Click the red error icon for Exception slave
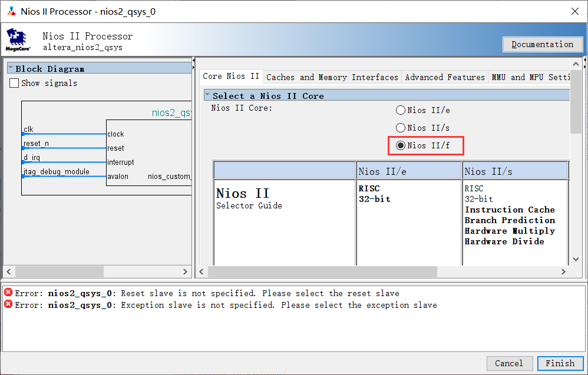 click(x=8, y=305)
